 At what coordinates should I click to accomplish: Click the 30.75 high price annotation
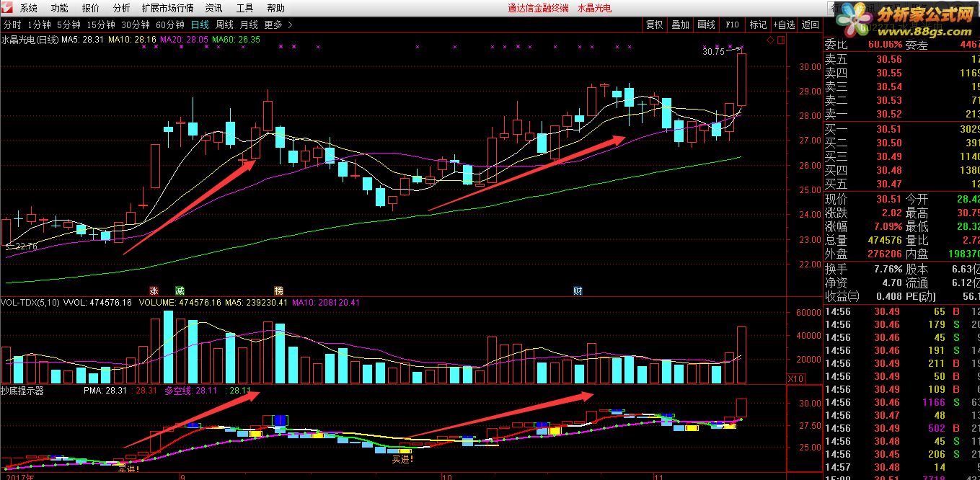coord(712,51)
